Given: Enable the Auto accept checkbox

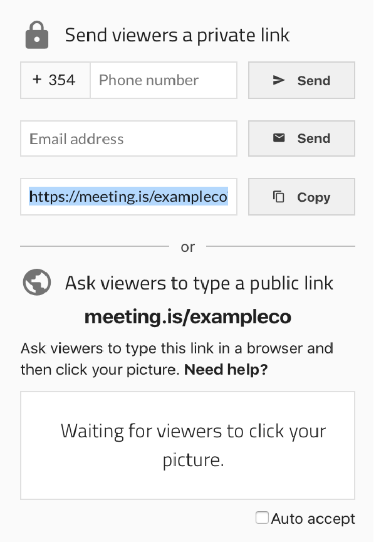Looking at the screenshot, I should [262, 517].
